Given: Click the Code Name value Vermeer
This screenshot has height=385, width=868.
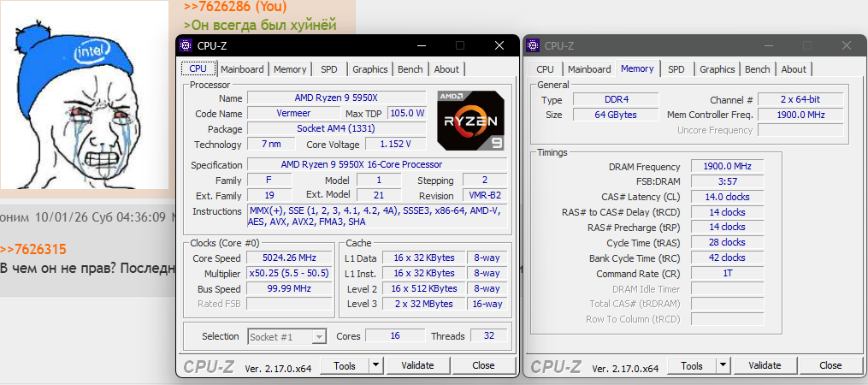Looking at the screenshot, I should point(293,114).
